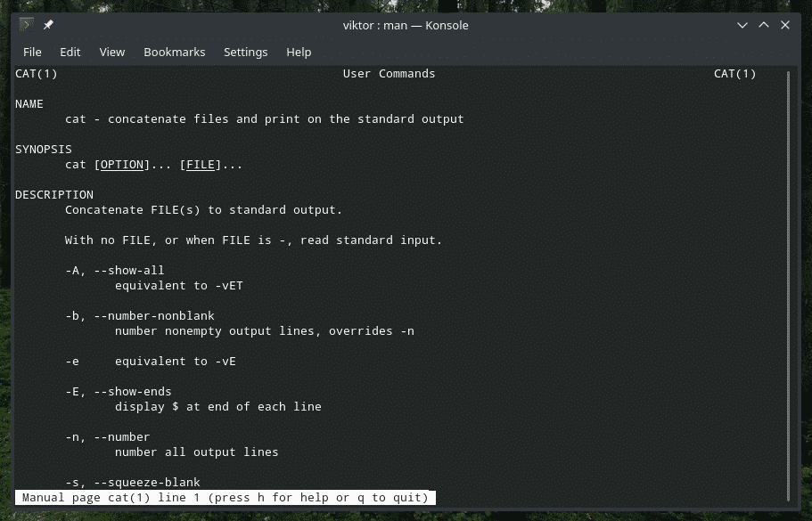Image resolution: width=812 pixels, height=521 pixels.
Task: Click the terminal vertical scrollbar
Action: point(788,287)
